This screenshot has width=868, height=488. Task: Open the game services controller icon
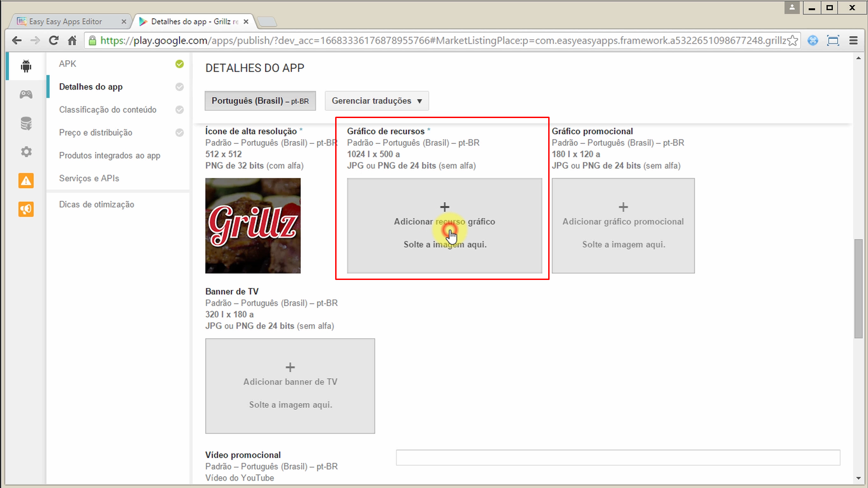(26, 94)
